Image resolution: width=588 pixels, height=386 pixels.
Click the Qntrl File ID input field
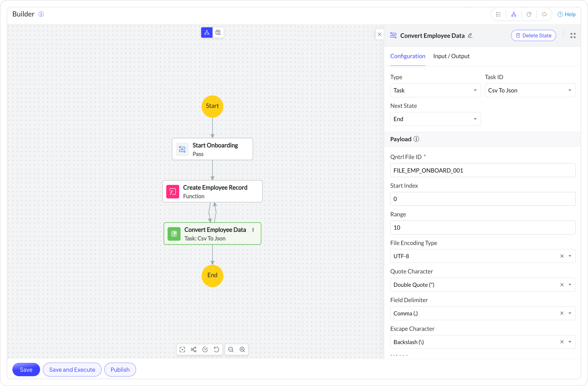(483, 170)
